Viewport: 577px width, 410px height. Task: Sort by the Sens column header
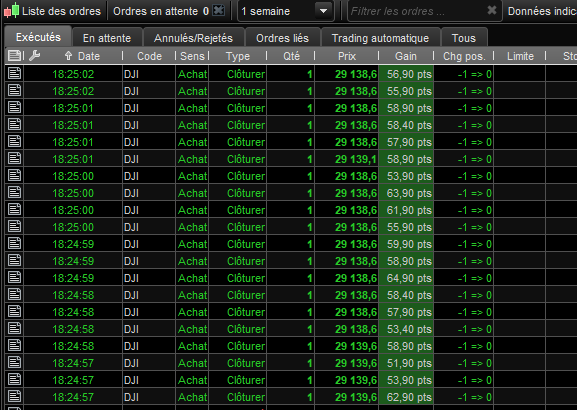click(192, 56)
